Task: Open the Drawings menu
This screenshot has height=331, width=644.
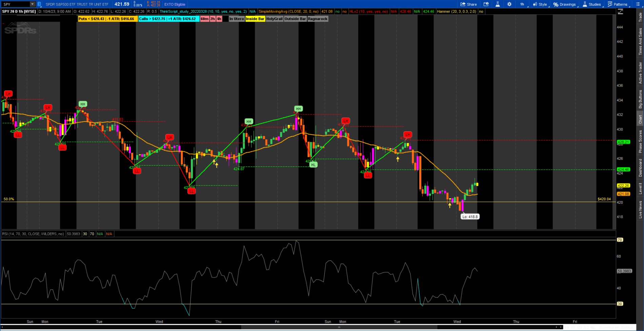Action: pyautogui.click(x=564, y=4)
